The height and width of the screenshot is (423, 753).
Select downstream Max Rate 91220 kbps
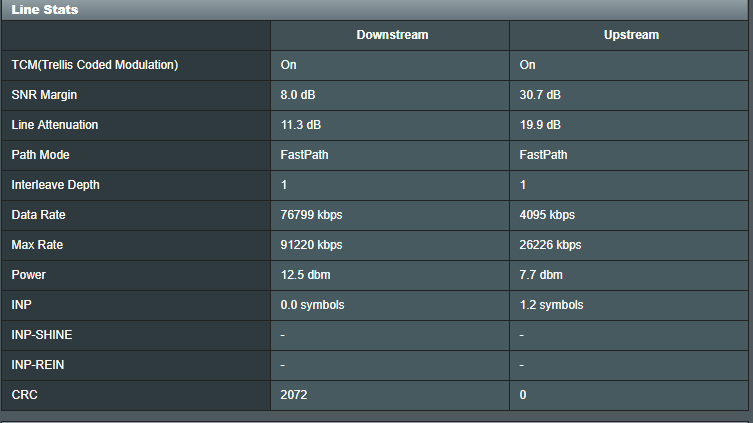311,245
